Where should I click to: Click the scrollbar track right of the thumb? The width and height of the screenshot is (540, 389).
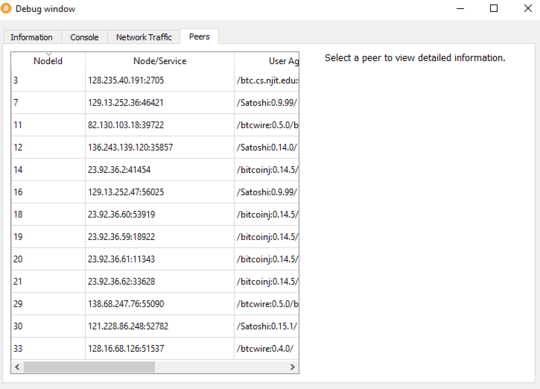(x=221, y=367)
